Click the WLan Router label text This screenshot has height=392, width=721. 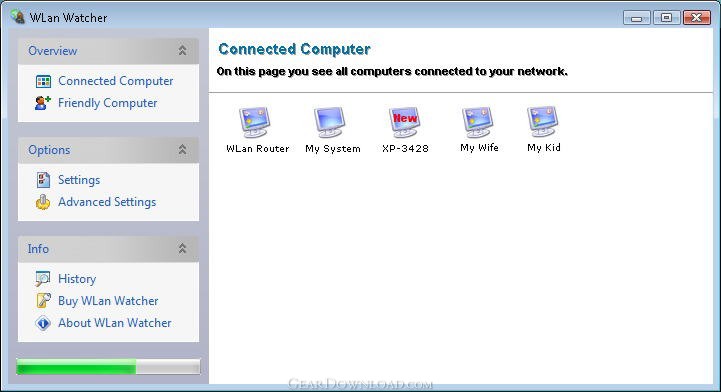pos(258,149)
